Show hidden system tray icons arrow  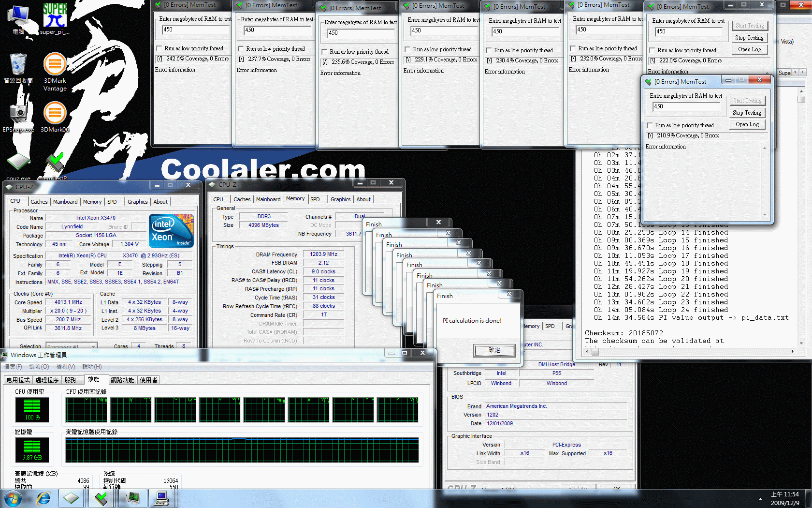pyautogui.click(x=760, y=499)
